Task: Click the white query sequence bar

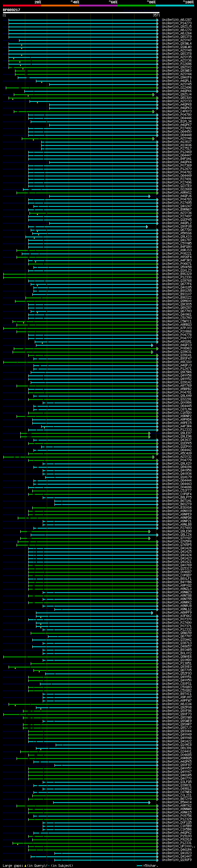Action: pyautogui.click(x=81, y=13)
